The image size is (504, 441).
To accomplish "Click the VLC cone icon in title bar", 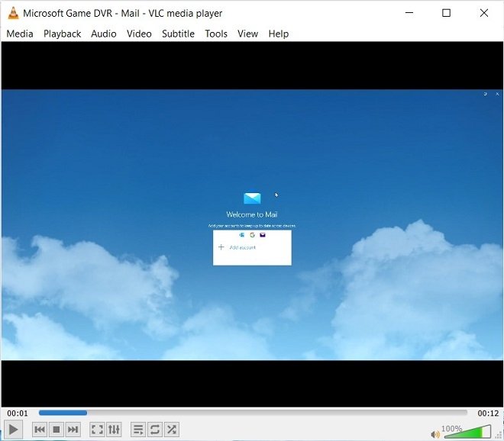I will coord(13,13).
